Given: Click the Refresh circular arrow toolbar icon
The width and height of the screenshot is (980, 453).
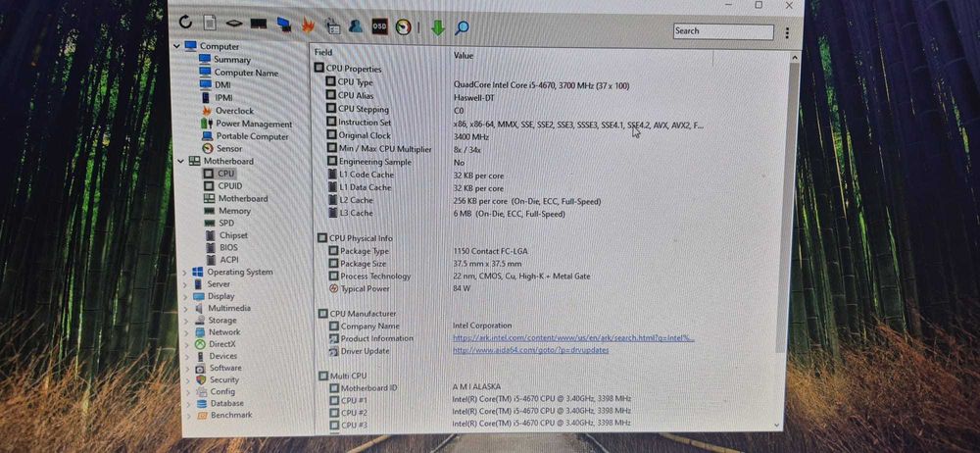Looking at the screenshot, I should (x=185, y=22).
